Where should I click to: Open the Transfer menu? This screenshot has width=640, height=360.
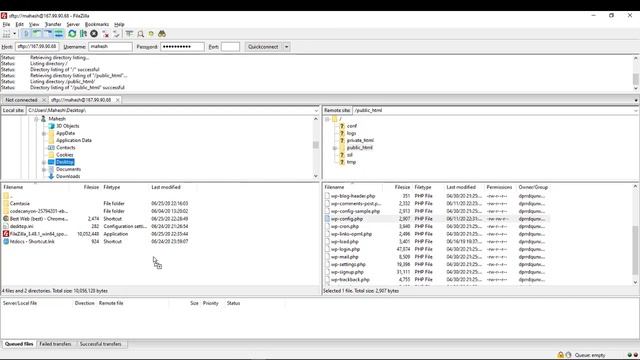click(53, 24)
